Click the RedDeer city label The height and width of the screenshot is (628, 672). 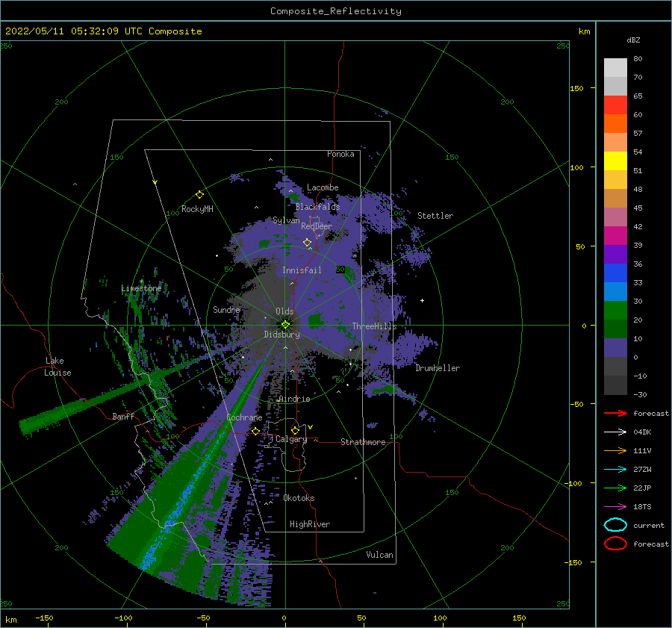click(x=317, y=226)
